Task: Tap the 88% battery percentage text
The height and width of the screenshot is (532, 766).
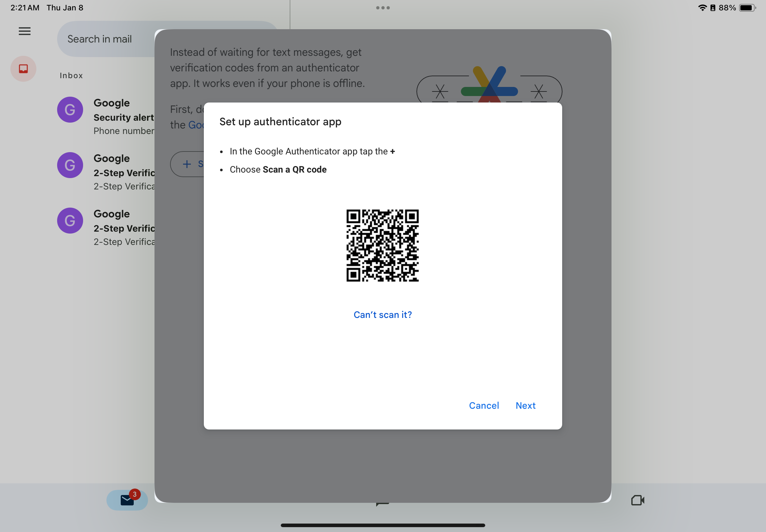Action: click(727, 8)
